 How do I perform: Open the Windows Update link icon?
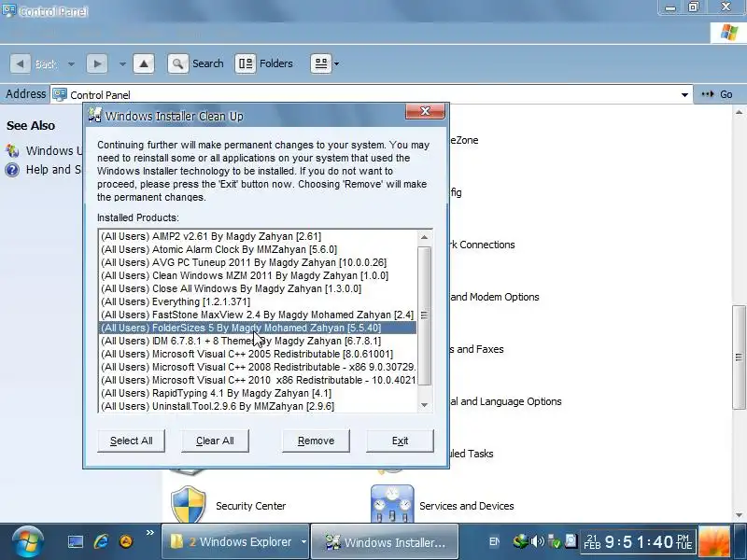(x=12, y=151)
